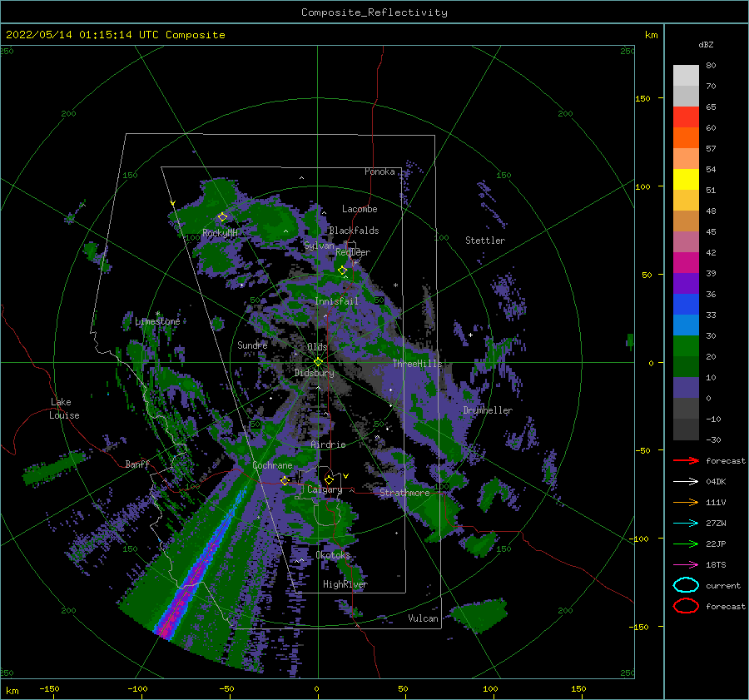Select the Banff label
Image resolution: width=749 pixels, height=700 pixels.
pos(137,464)
